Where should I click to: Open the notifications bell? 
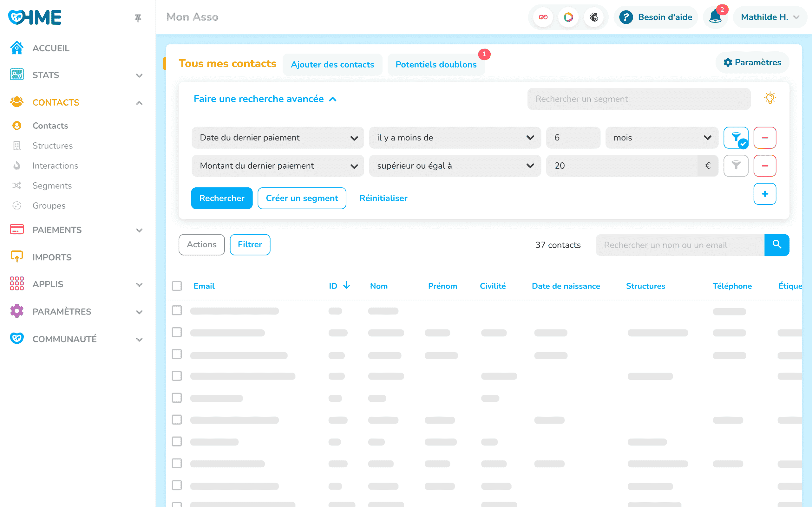(x=715, y=17)
